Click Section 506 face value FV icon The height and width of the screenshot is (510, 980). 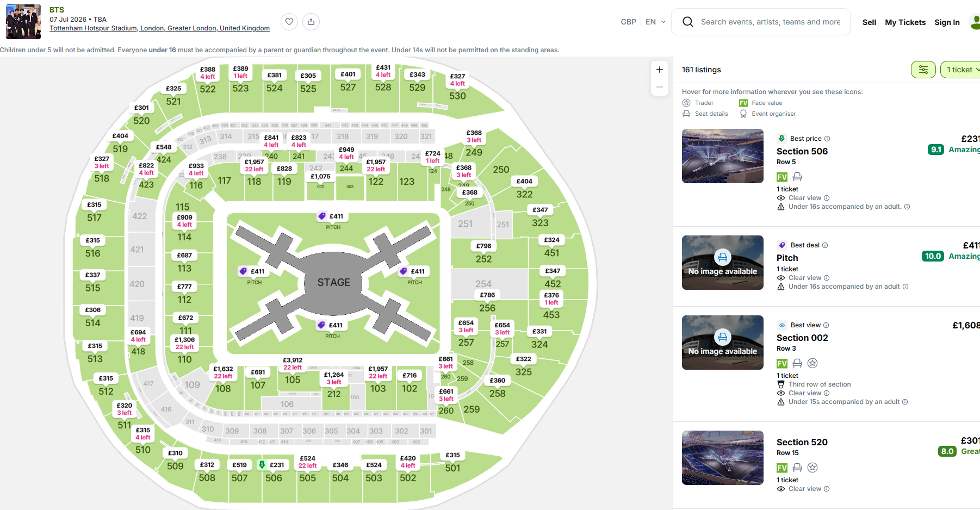coord(782,177)
